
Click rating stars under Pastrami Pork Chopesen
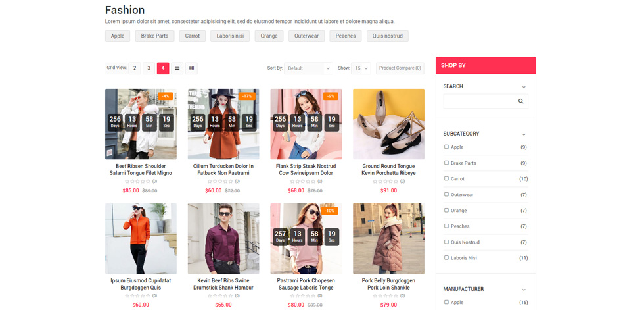[x=303, y=296]
